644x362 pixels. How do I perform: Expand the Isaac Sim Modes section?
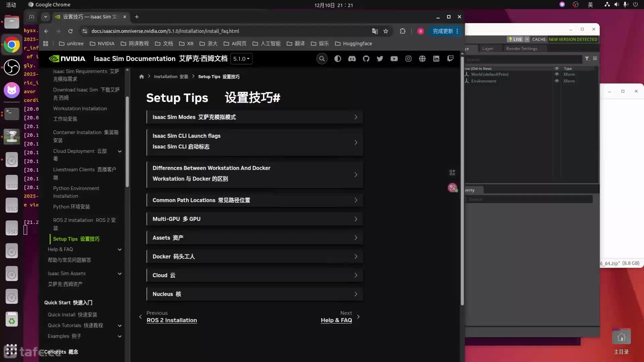tap(254, 117)
